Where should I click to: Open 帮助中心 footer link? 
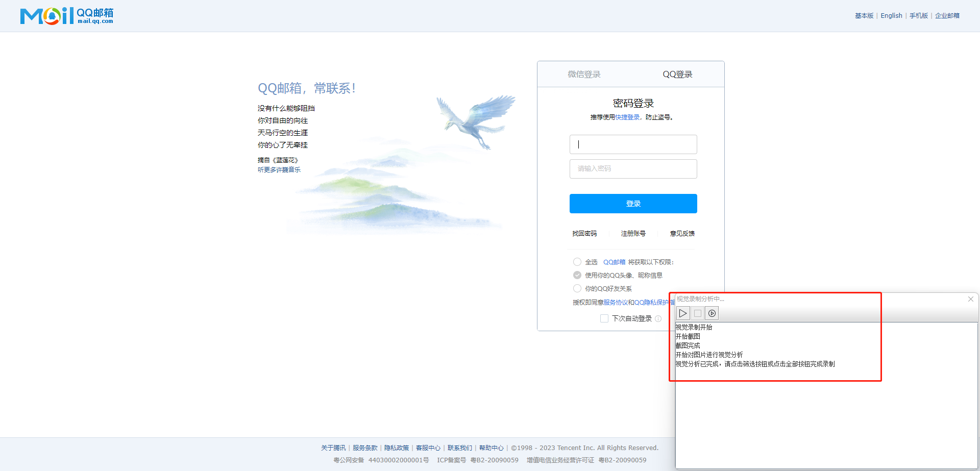click(x=492, y=448)
